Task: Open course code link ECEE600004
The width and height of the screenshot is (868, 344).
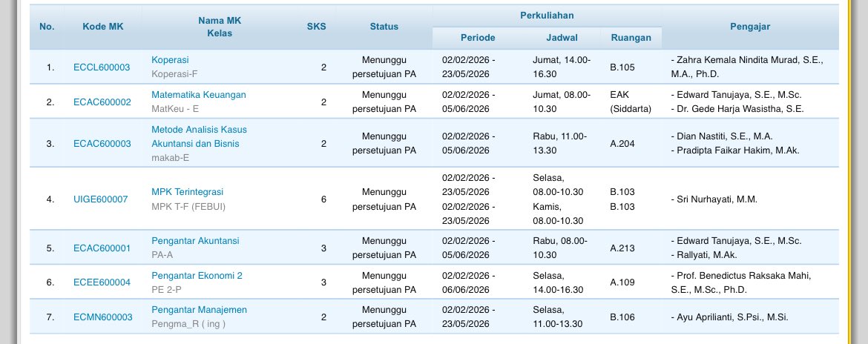Action: click(102, 282)
